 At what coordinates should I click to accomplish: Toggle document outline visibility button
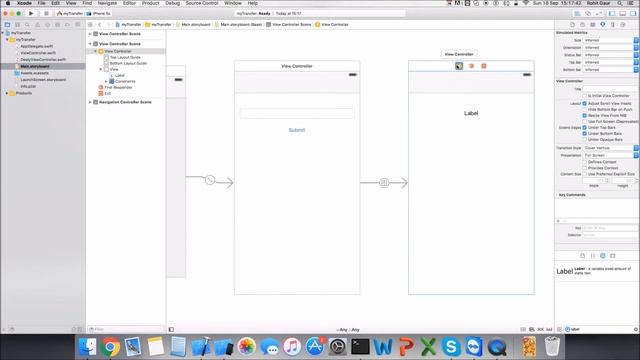[x=171, y=329]
